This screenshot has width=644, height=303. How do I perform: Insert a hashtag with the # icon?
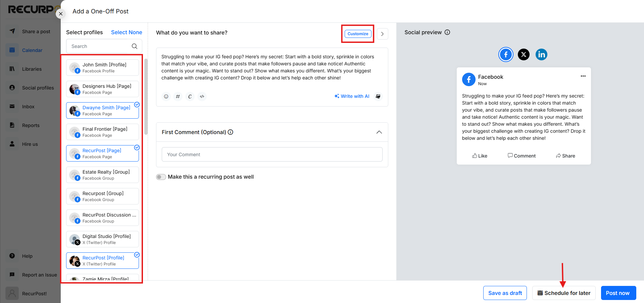pos(178,97)
